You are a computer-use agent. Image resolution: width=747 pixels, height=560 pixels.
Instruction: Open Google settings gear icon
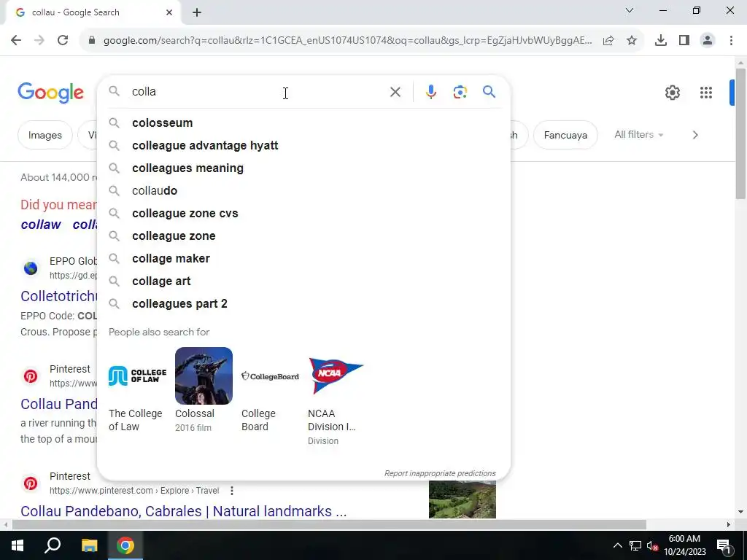pyautogui.click(x=672, y=93)
